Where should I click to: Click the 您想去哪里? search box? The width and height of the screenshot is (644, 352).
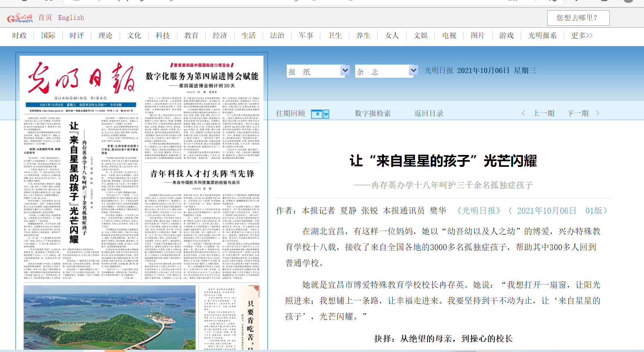(578, 18)
